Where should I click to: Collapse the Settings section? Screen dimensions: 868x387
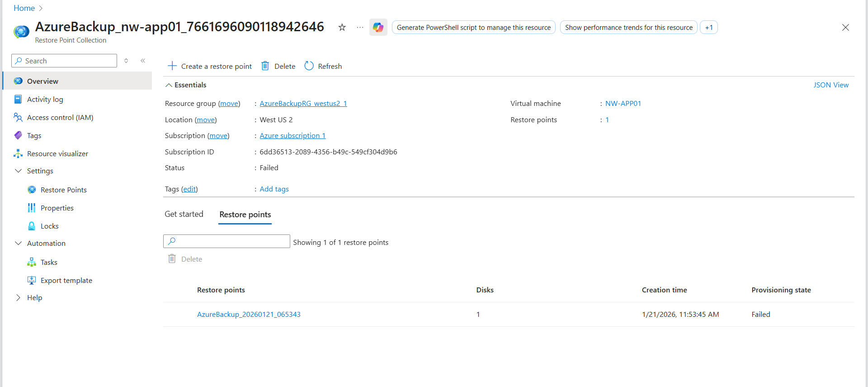click(19, 171)
